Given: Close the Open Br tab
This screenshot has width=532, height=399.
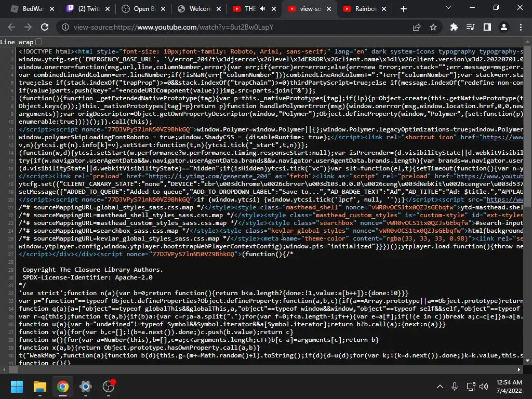Looking at the screenshot, I should pos(163,9).
